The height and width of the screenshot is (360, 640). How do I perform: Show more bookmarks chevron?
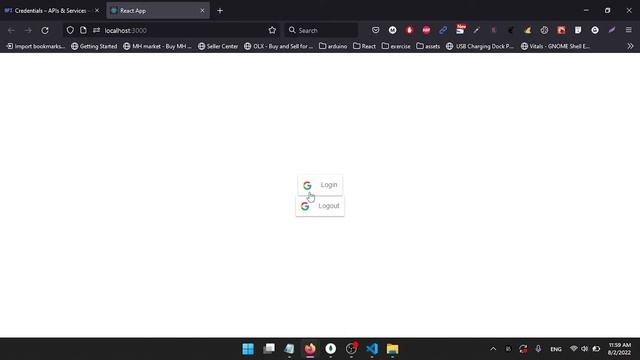point(630,47)
